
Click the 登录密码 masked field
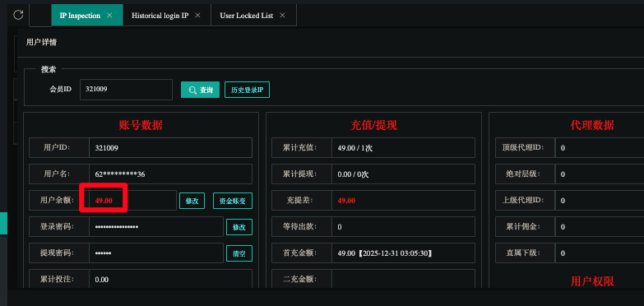[156, 227]
